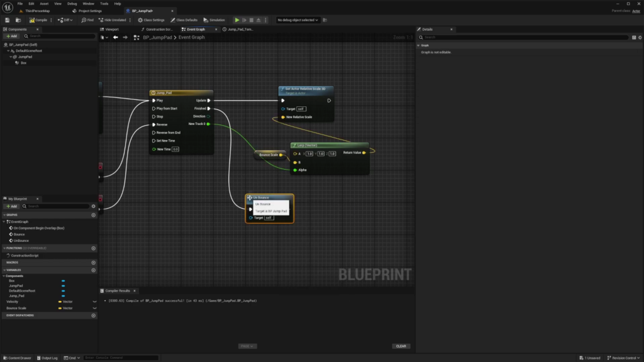This screenshot has width=644, height=362.
Task: Add new macro with plus icon
Action: pyautogui.click(x=93, y=263)
